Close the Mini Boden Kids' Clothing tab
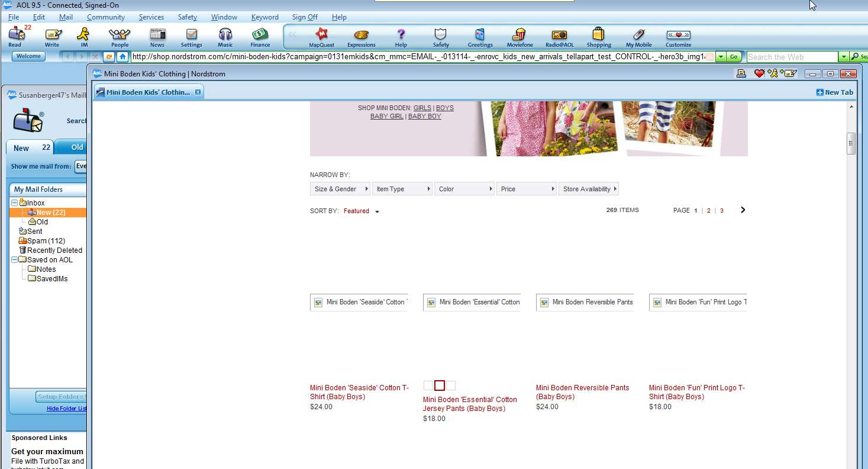This screenshot has height=469, width=868. pos(198,92)
